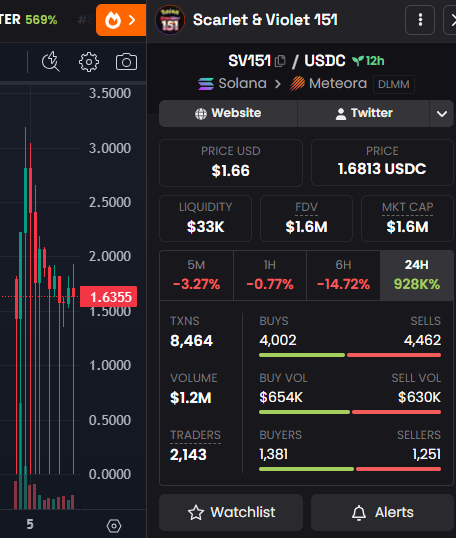Open the three-dot options menu
Viewport: 456px width, 538px height.
coord(420,20)
